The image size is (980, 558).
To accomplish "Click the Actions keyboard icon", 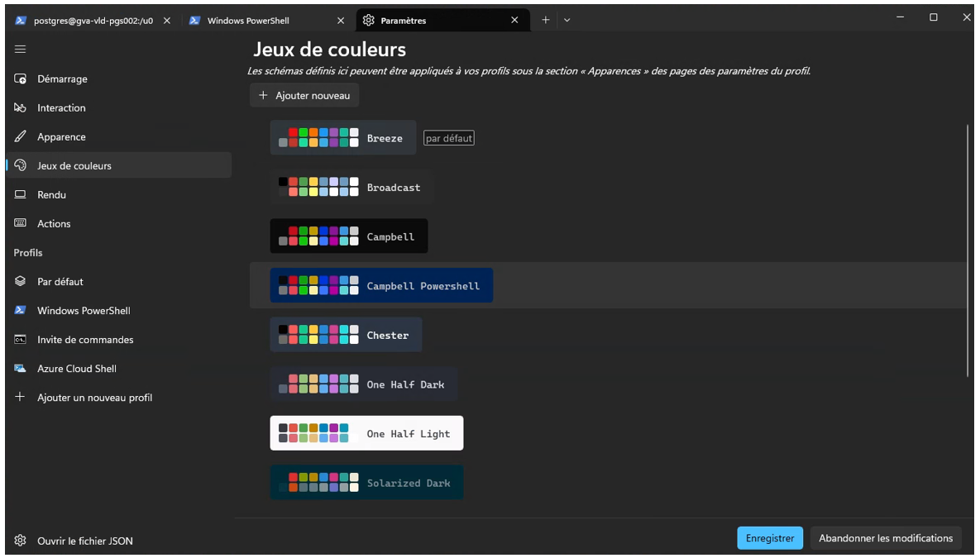I will pos(21,224).
